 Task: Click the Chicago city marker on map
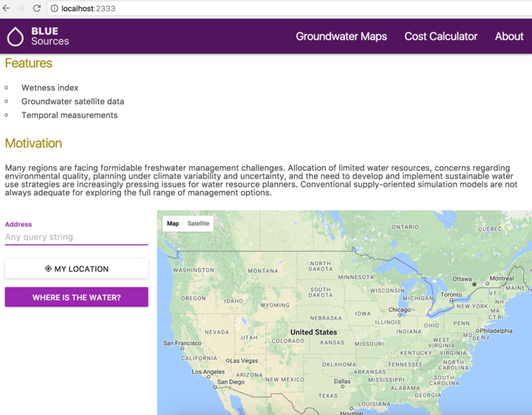(x=401, y=315)
